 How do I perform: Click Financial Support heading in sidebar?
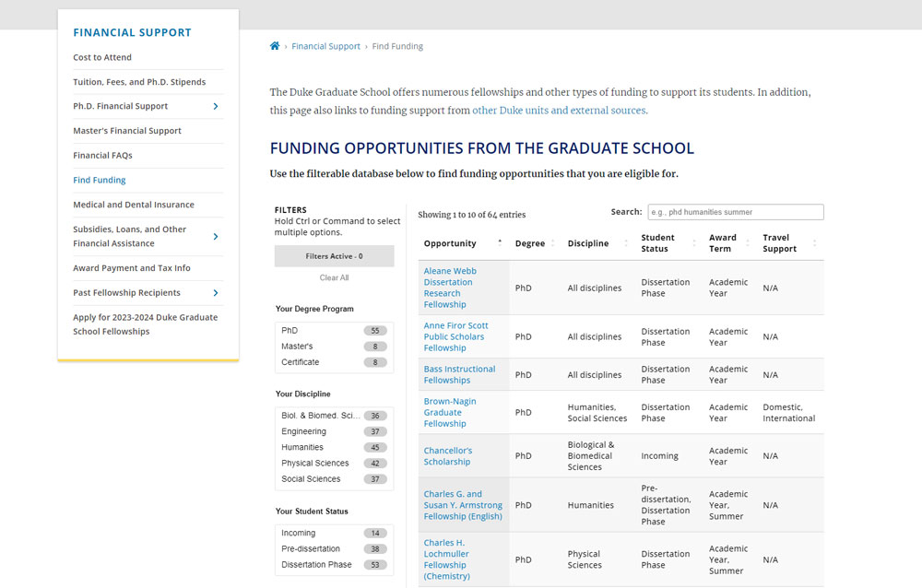(x=132, y=32)
